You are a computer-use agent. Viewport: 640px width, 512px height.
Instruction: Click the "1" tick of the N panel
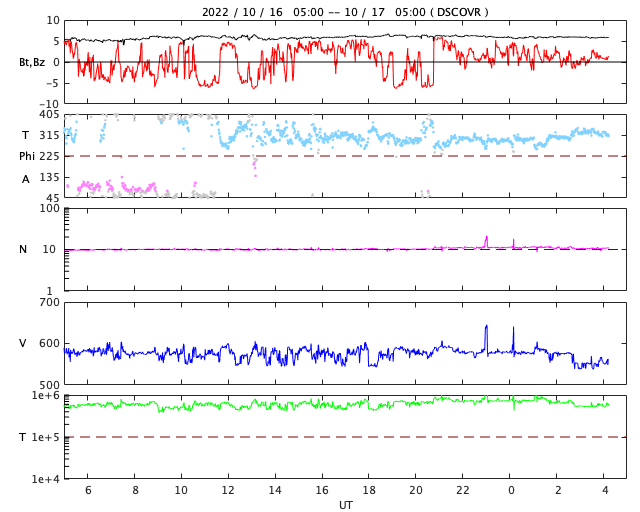click(x=50, y=291)
